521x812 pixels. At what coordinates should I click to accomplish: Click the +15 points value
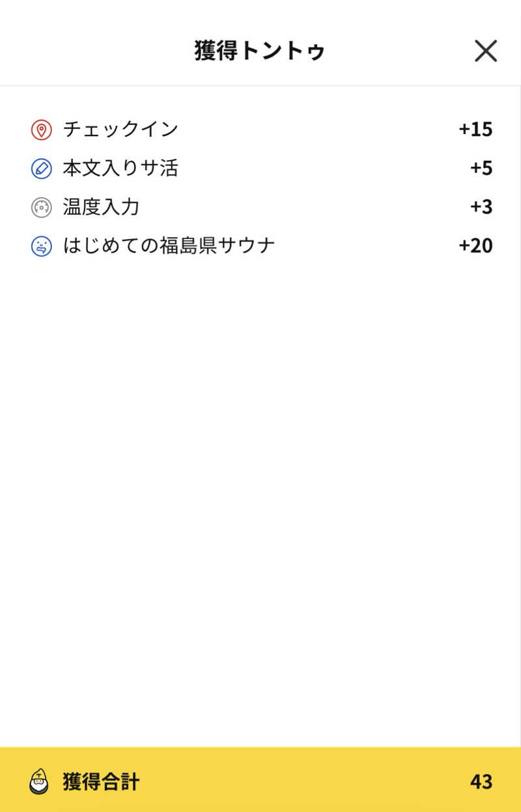tap(475, 130)
